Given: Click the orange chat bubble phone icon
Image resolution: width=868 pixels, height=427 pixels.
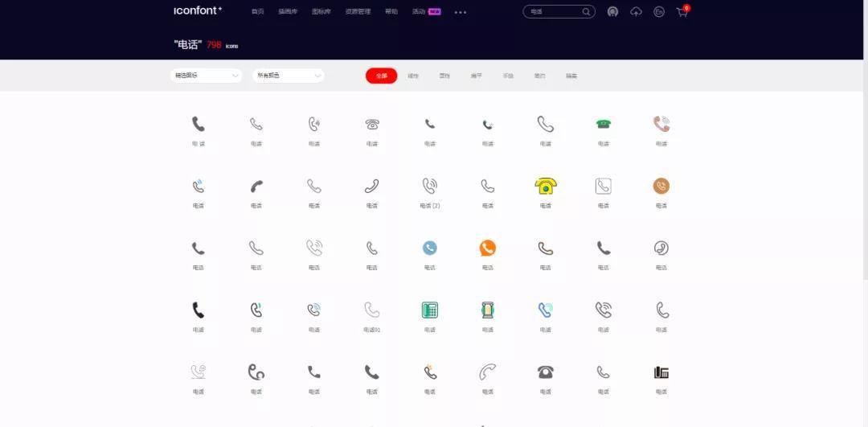Looking at the screenshot, I should coord(488,248).
